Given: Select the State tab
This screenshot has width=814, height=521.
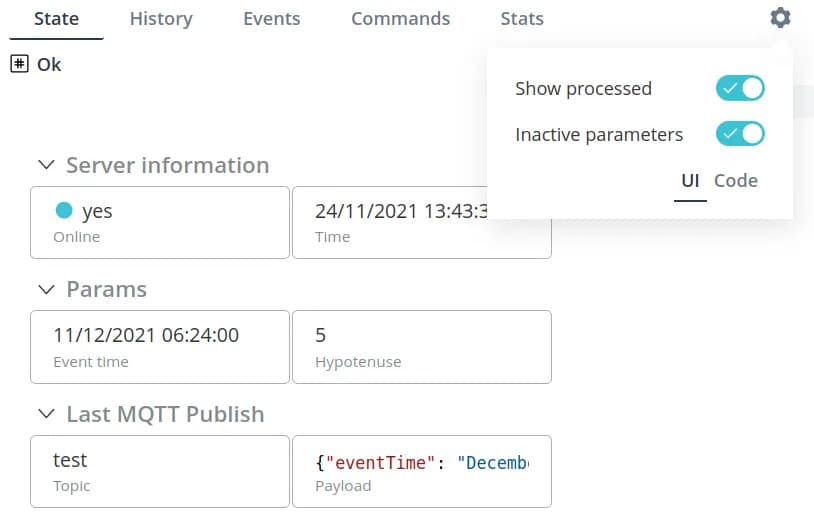Looking at the screenshot, I should 56,19.
